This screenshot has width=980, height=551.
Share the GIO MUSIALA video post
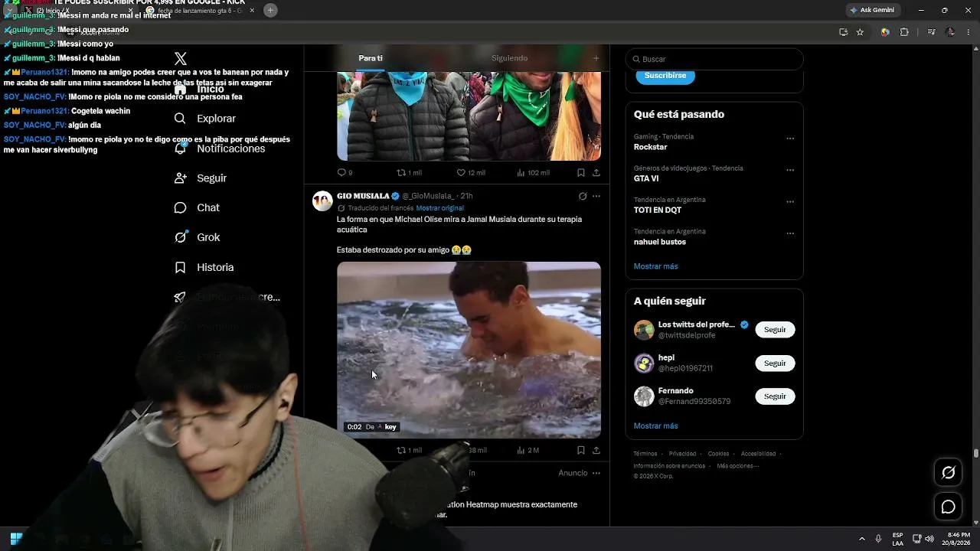pos(596,450)
